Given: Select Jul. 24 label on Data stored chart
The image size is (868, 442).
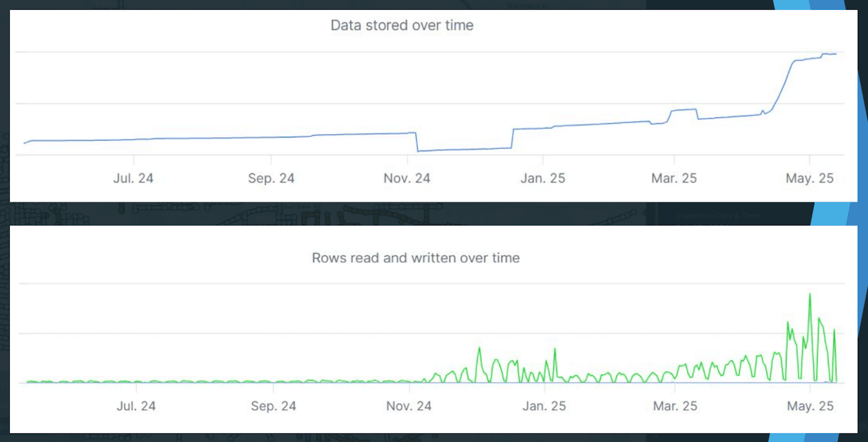Looking at the screenshot, I should pos(133,178).
